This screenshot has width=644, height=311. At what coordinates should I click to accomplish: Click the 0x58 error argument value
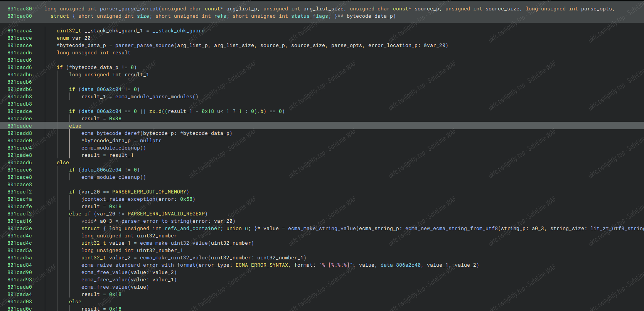(186, 199)
